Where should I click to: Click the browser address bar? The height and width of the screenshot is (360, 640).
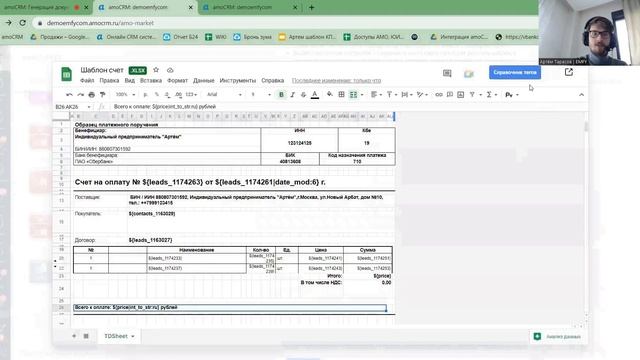(286, 23)
